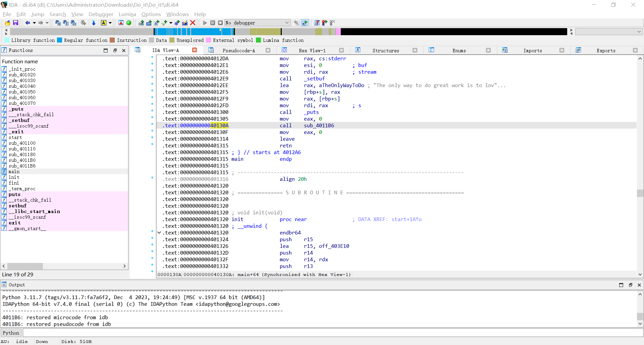Click the Functions panel header icon

[4, 50]
